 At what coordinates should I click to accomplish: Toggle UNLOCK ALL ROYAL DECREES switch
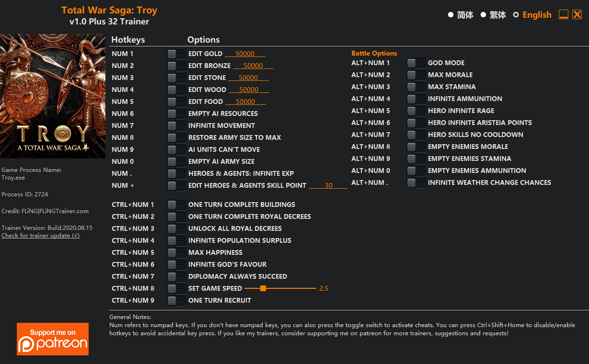176,229
